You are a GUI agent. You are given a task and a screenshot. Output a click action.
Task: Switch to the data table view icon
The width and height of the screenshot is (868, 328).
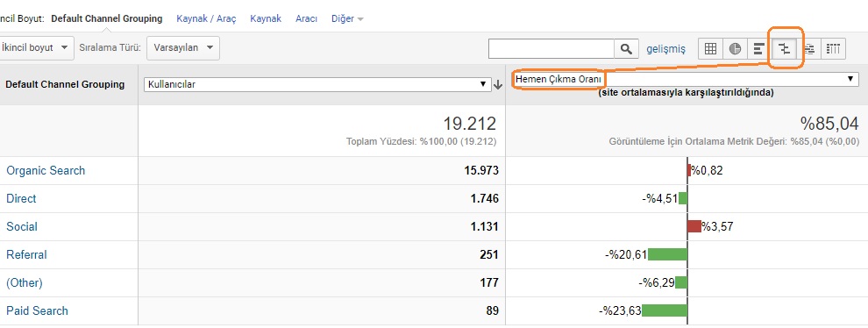pyautogui.click(x=711, y=49)
